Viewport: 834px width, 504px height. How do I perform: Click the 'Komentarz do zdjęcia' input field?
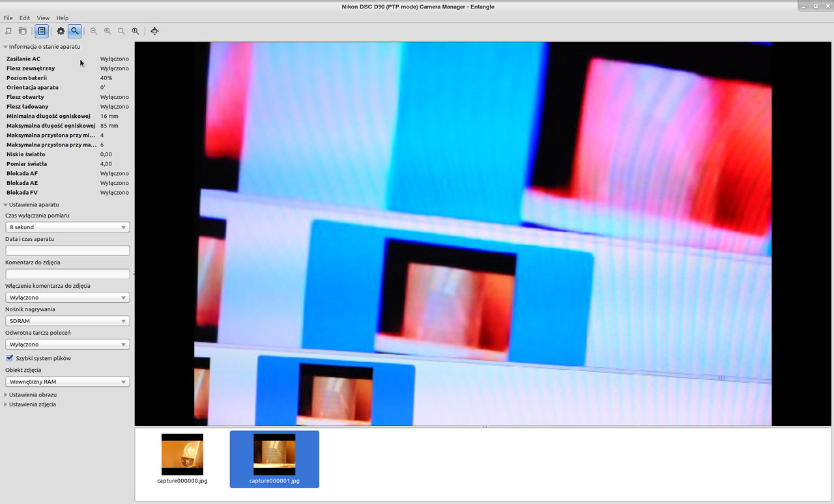pyautogui.click(x=67, y=274)
